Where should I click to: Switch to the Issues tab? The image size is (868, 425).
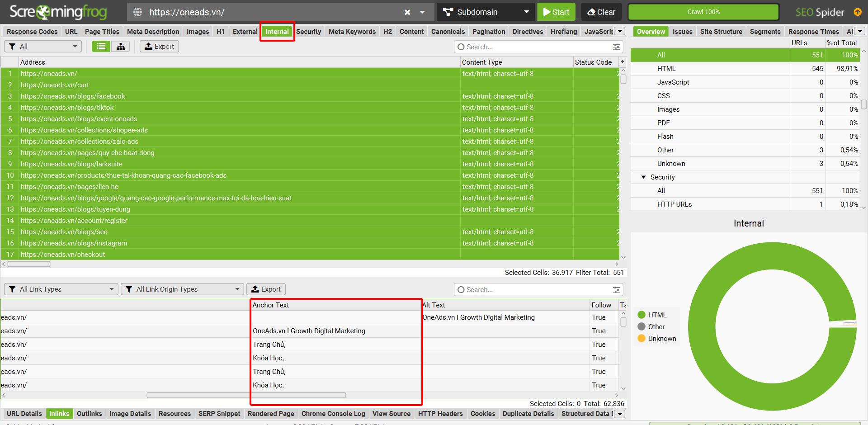682,31
